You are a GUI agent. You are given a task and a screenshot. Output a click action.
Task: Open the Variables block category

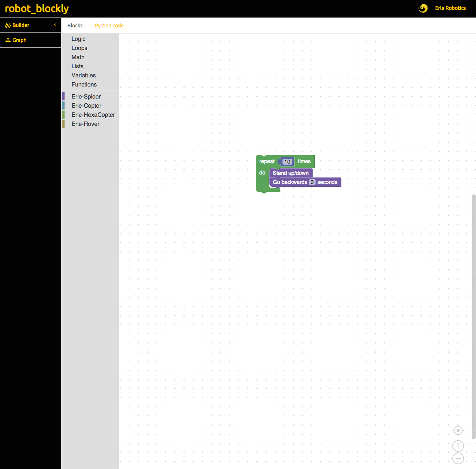[90, 75]
